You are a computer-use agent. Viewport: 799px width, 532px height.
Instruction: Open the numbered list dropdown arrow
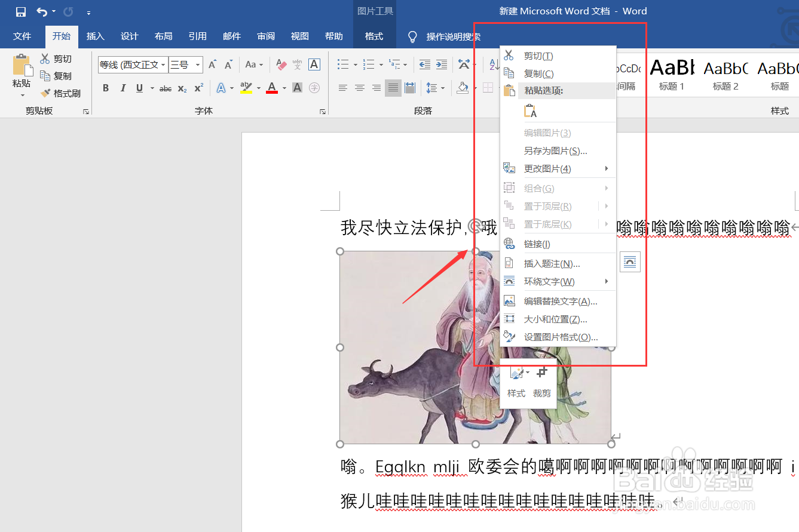380,65
